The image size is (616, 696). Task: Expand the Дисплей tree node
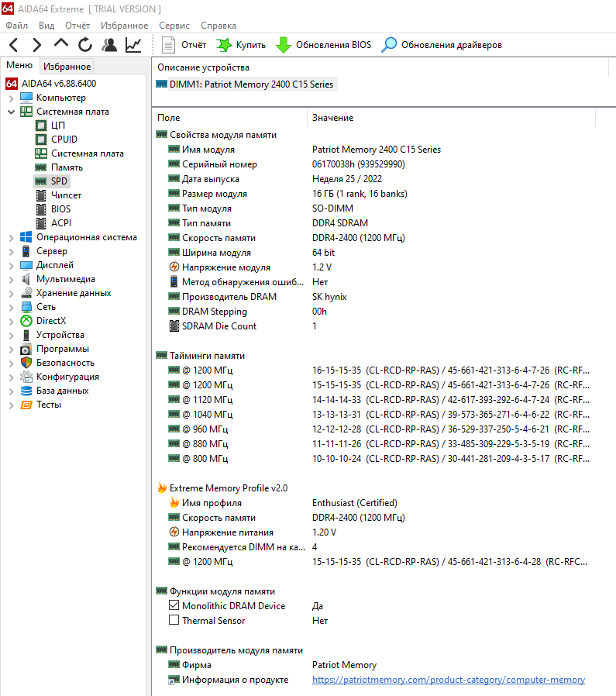(x=11, y=265)
